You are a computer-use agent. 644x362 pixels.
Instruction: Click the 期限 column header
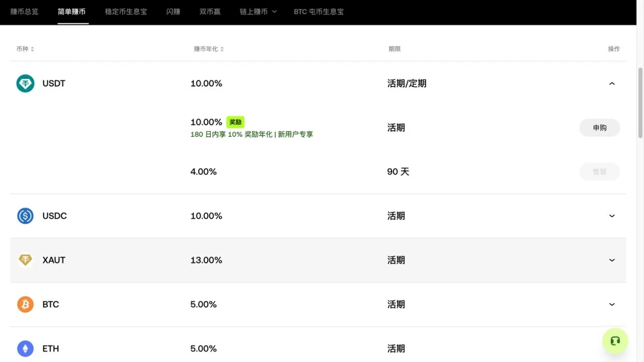click(394, 49)
